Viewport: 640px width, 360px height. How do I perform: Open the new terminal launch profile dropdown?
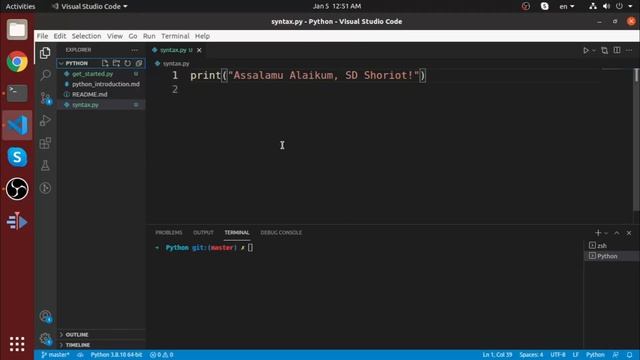pos(606,233)
